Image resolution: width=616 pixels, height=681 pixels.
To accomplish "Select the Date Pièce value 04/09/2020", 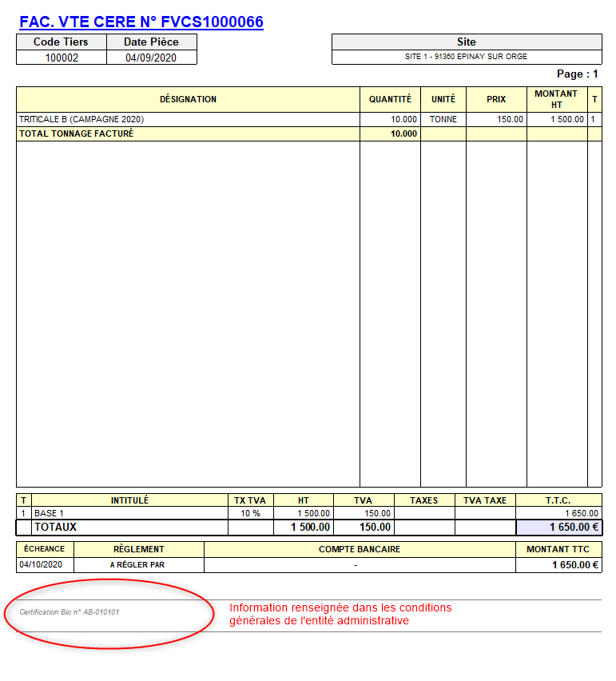I will [x=151, y=58].
